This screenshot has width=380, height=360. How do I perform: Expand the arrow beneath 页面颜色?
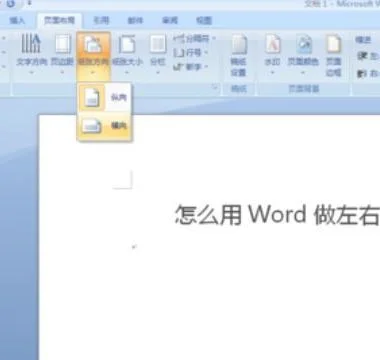point(303,72)
